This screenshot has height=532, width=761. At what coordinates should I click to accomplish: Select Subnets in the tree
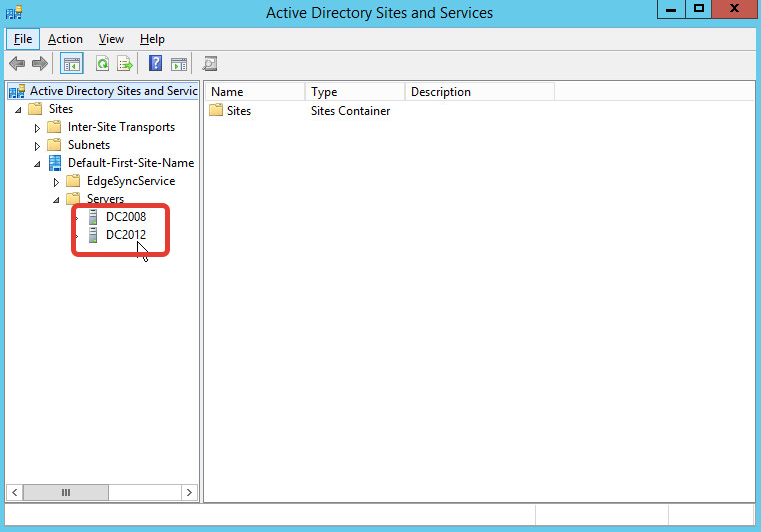(89, 145)
